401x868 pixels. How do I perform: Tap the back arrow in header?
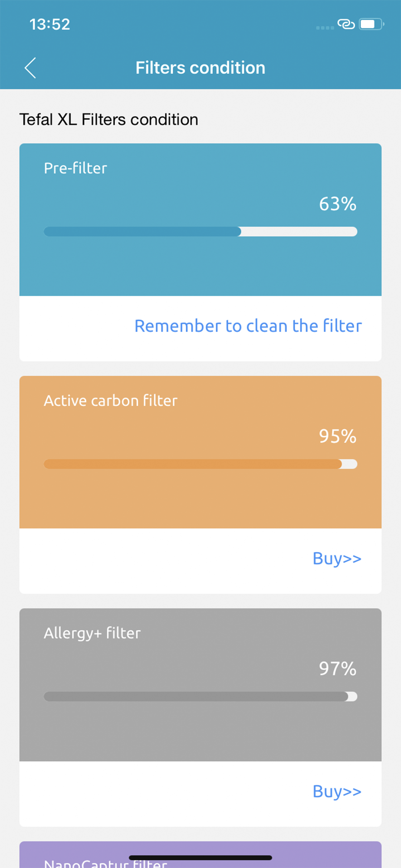pos(30,68)
